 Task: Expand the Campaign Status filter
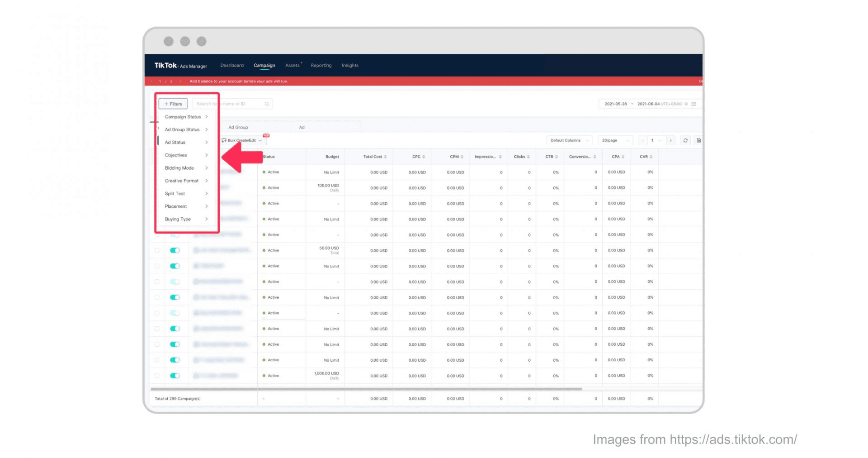pyautogui.click(x=183, y=117)
